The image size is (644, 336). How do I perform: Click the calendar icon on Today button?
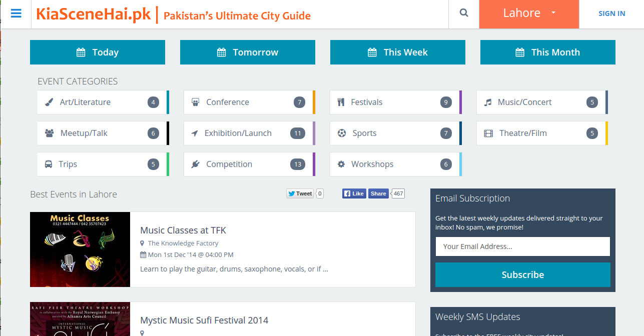(x=81, y=52)
